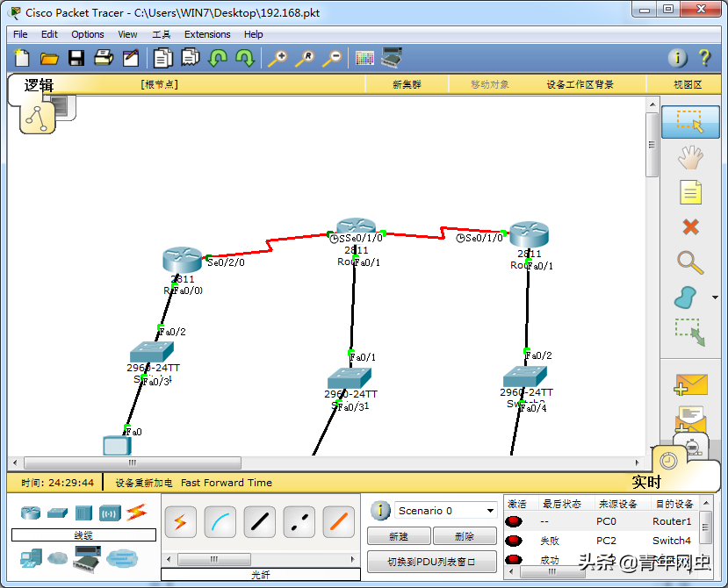The width and height of the screenshot is (728, 588).
Task: Open the Options menu
Action: (87, 34)
